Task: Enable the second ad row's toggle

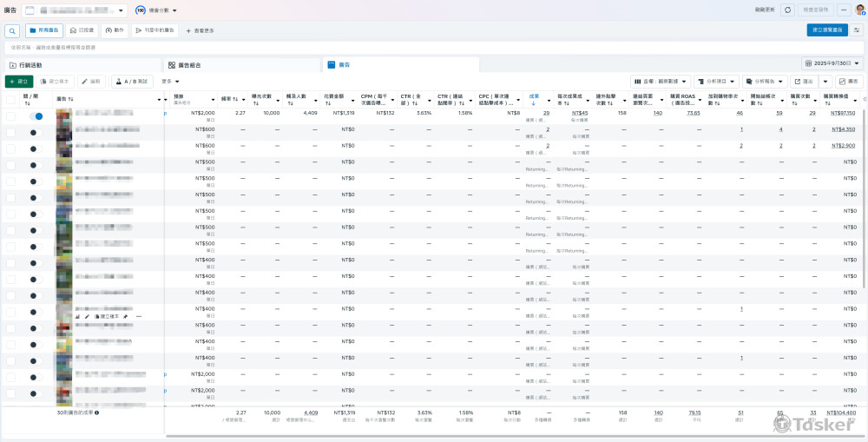Action: tap(36, 133)
